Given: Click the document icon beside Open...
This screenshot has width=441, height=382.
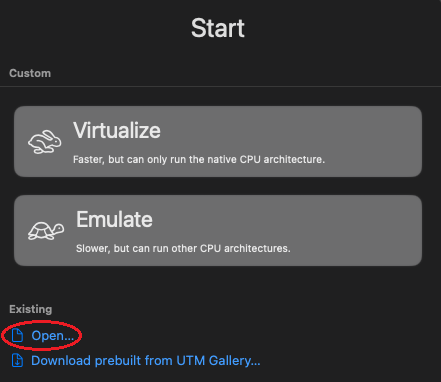Looking at the screenshot, I should (x=17, y=335).
